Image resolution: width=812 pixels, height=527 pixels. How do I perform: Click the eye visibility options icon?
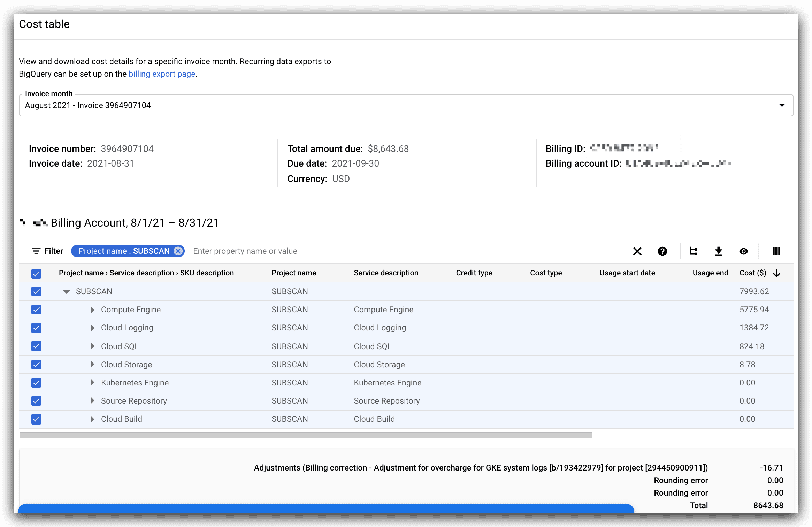pos(743,251)
